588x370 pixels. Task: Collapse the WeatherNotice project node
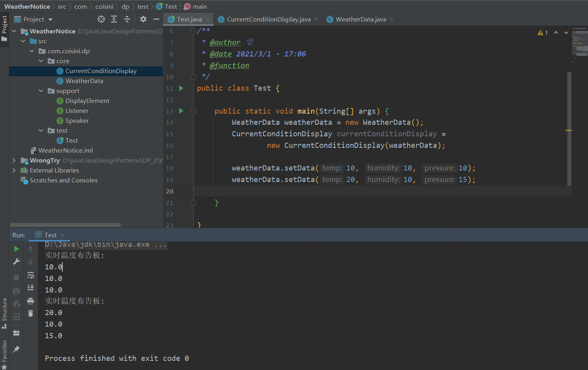[14, 31]
